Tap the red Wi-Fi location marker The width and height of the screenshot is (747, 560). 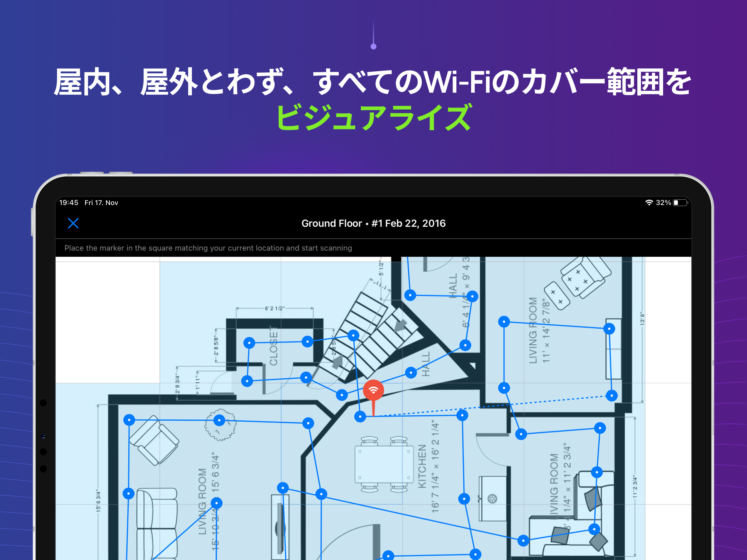tap(373, 390)
